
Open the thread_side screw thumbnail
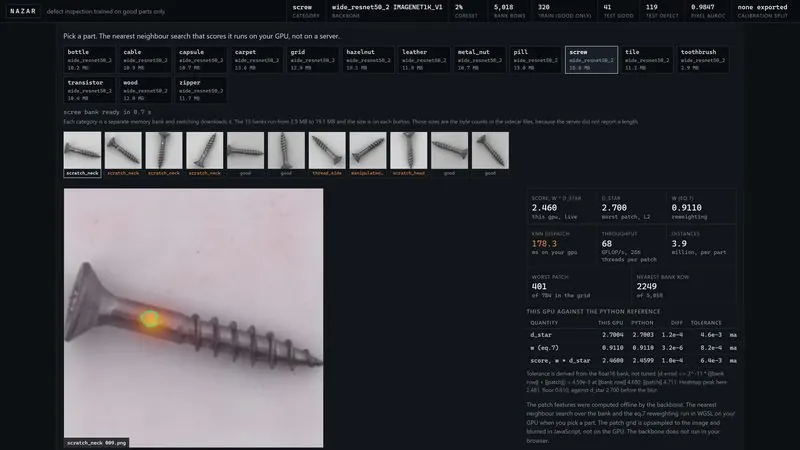tap(327, 154)
